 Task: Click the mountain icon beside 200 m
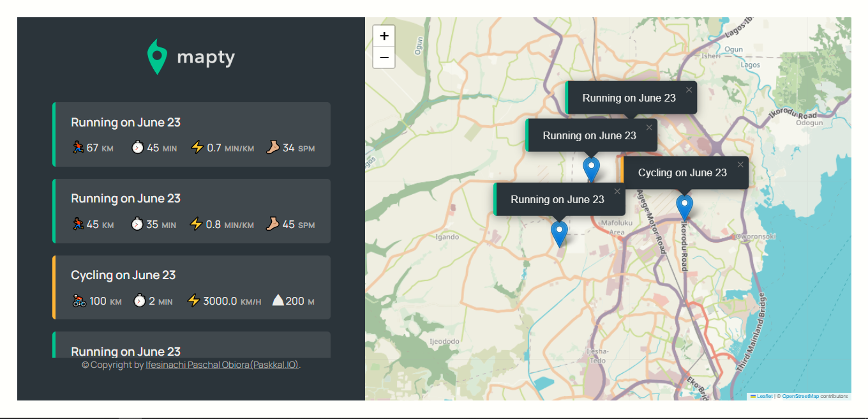click(x=278, y=301)
